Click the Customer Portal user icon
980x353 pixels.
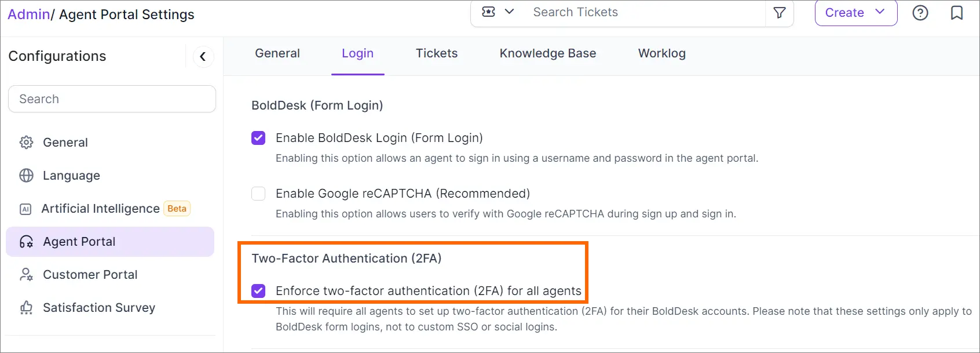click(x=26, y=275)
